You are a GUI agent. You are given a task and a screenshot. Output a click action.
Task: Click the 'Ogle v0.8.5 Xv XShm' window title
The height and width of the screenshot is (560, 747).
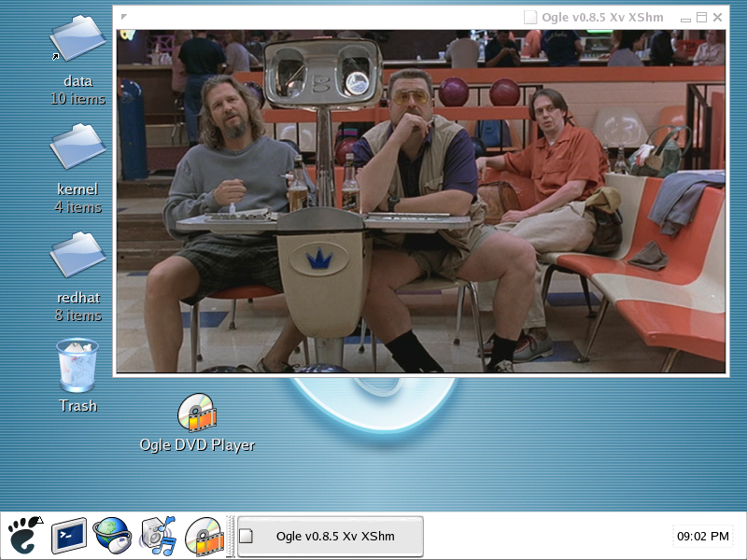point(602,18)
